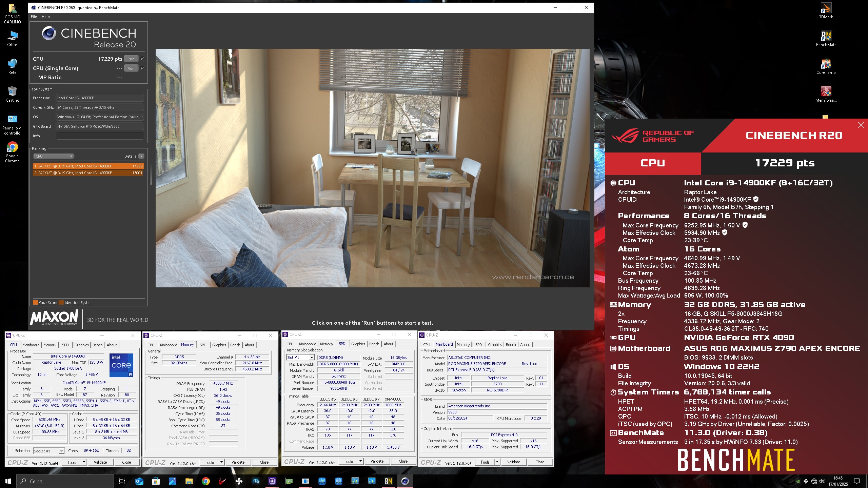
Task: Open the File menu in Cinebench
Action: (x=34, y=17)
